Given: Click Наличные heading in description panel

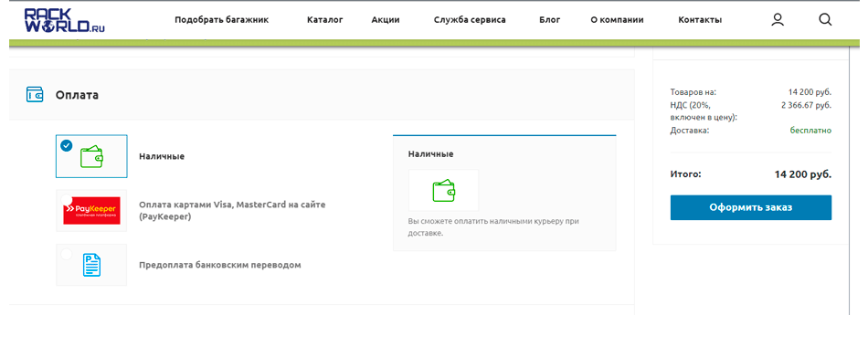Looking at the screenshot, I should 430,153.
